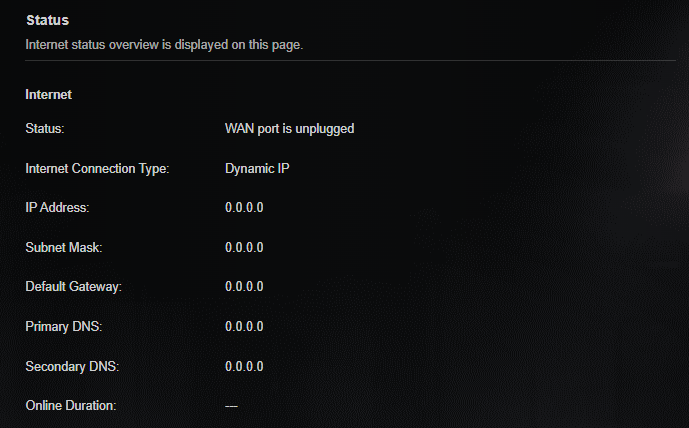
Task: Select the Subnet Mask value 0.0.0.0
Action: coord(244,247)
